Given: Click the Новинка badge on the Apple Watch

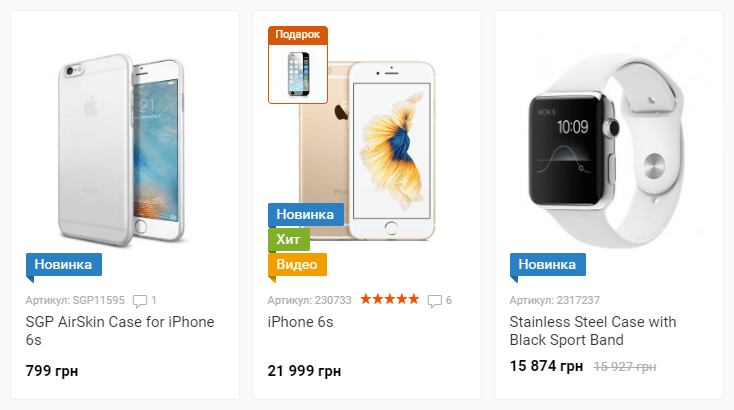Looking at the screenshot, I should point(548,264).
